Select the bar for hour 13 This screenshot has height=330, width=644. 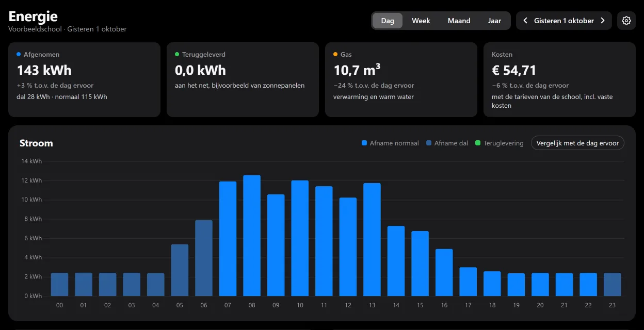(x=372, y=240)
